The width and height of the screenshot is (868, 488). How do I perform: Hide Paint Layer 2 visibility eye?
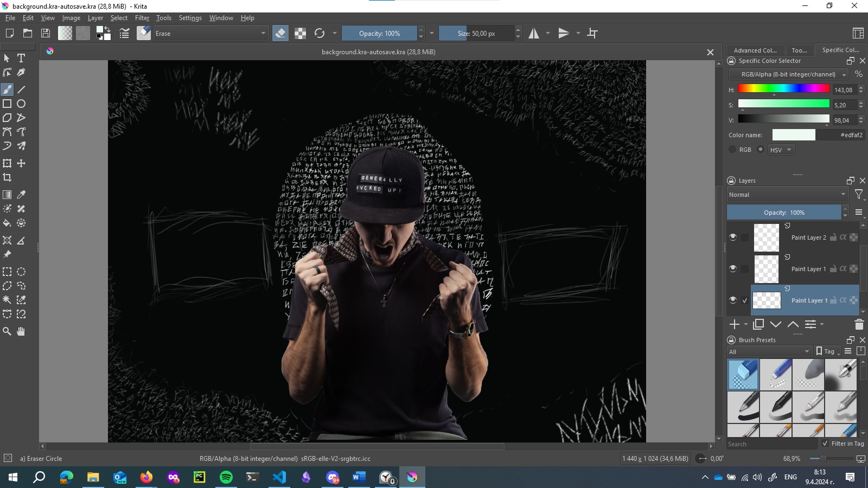click(x=733, y=237)
